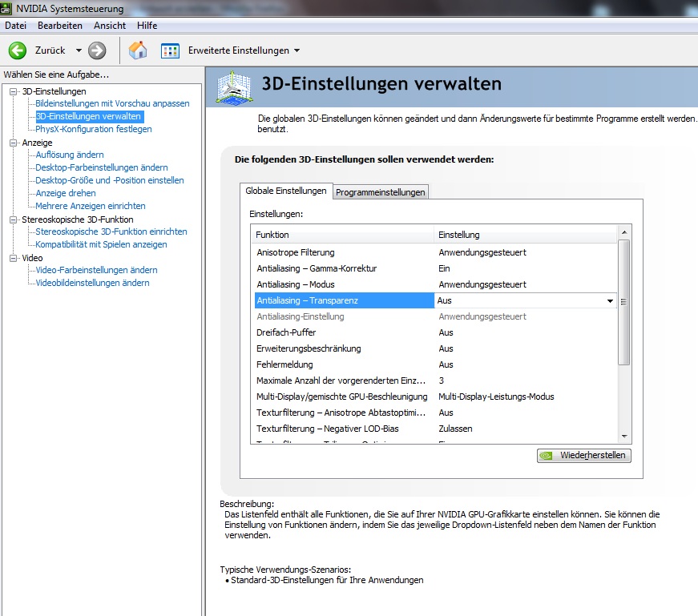Screen dimensions: 698x616
Task: Select Auflösung ändern in the task tree
Action: 70,155
